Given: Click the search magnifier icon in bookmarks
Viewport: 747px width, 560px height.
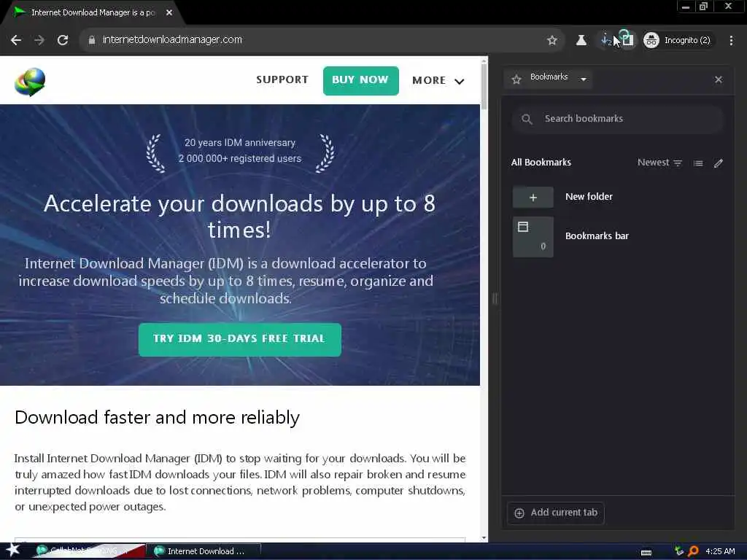Looking at the screenshot, I should tap(527, 119).
